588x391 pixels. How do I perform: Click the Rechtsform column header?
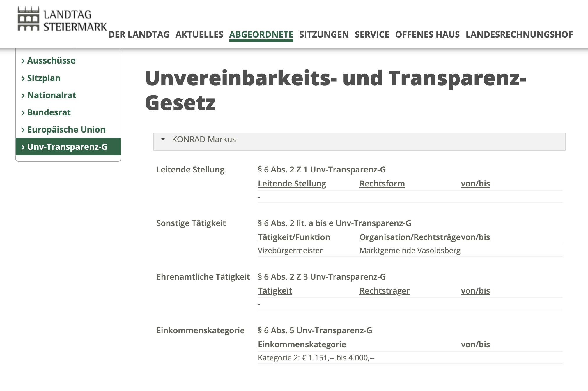coord(382,184)
